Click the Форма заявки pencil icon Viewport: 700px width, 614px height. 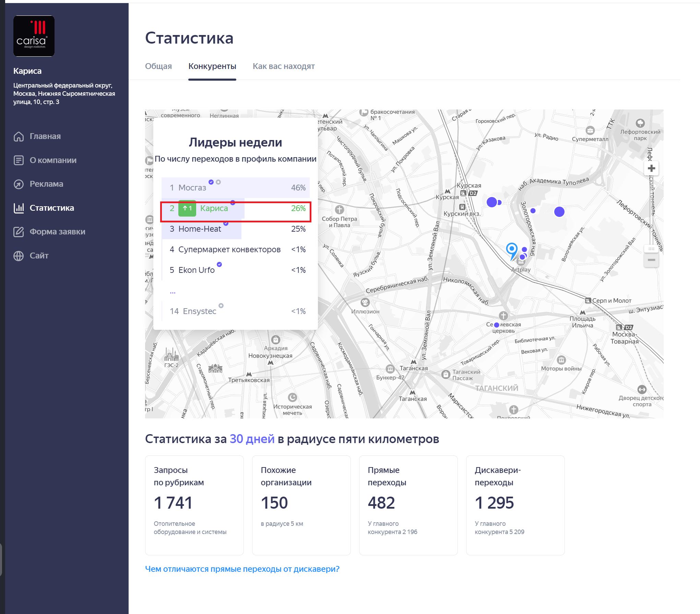(19, 232)
